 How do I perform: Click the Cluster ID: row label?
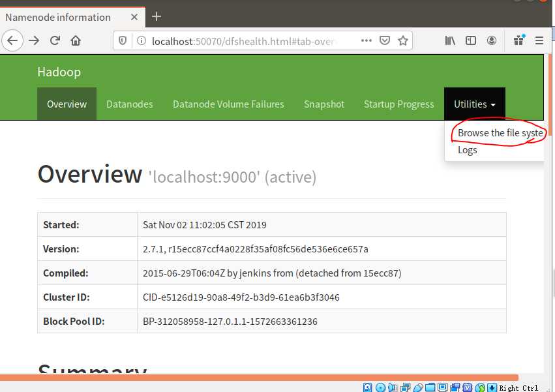(x=66, y=297)
